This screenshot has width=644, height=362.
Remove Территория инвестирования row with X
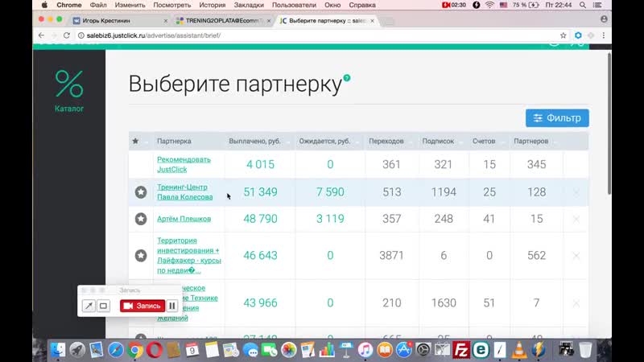click(x=576, y=255)
